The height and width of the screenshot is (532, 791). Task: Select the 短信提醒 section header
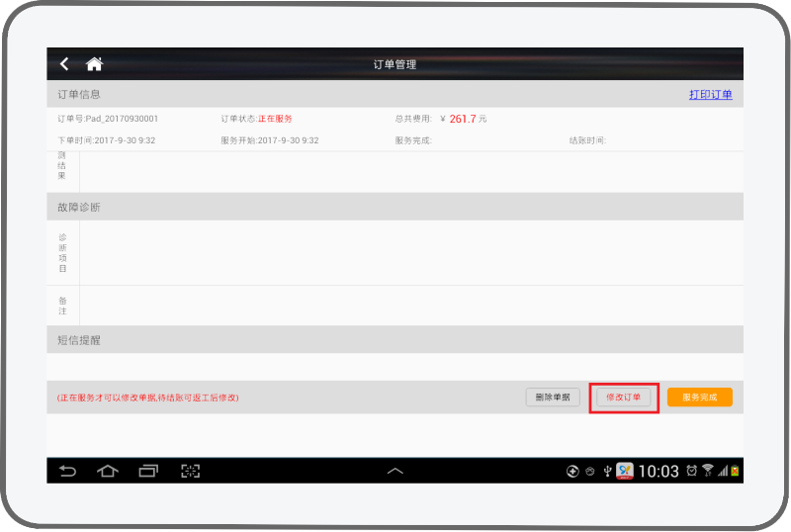pyautogui.click(x=79, y=340)
